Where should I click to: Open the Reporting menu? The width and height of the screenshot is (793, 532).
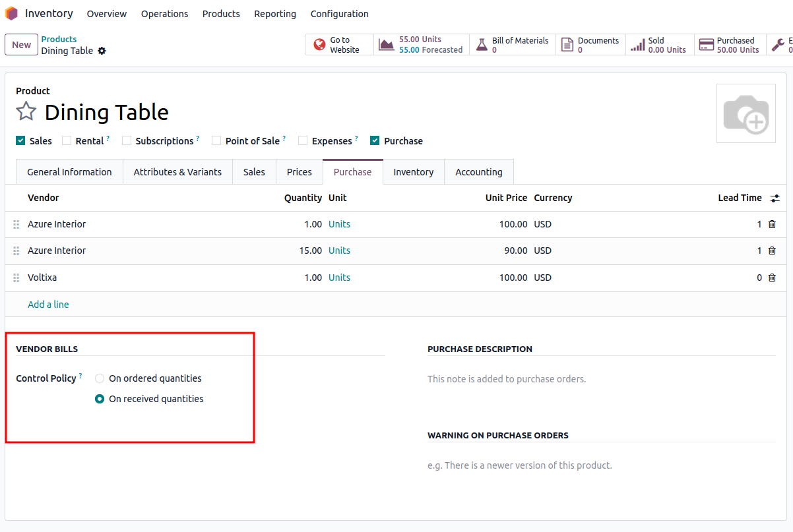tap(274, 14)
